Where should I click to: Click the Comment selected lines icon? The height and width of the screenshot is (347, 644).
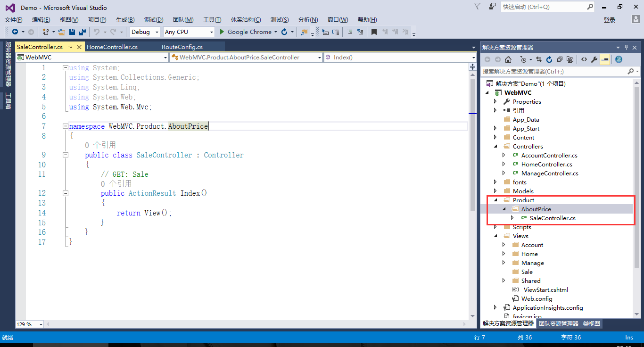click(350, 32)
